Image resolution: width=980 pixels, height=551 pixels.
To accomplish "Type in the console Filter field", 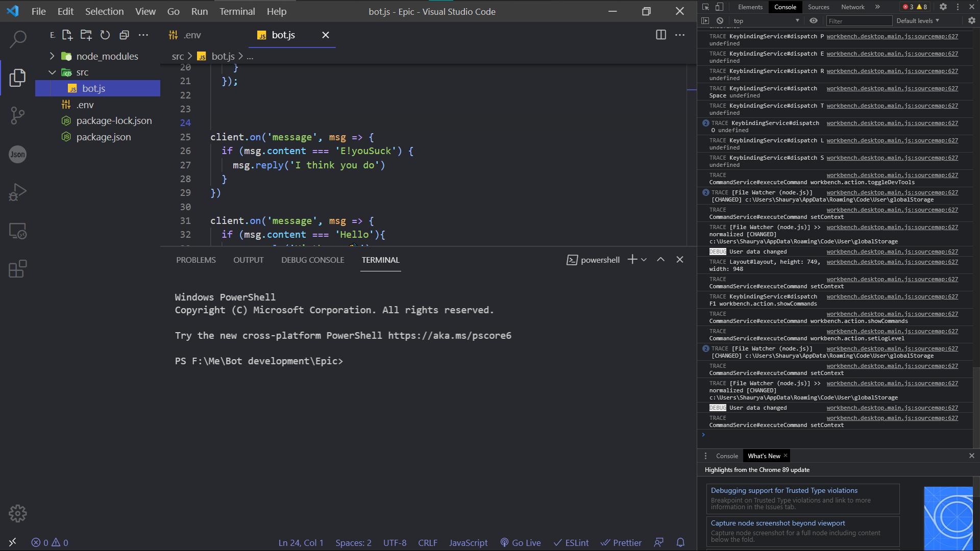I will 859,20.
